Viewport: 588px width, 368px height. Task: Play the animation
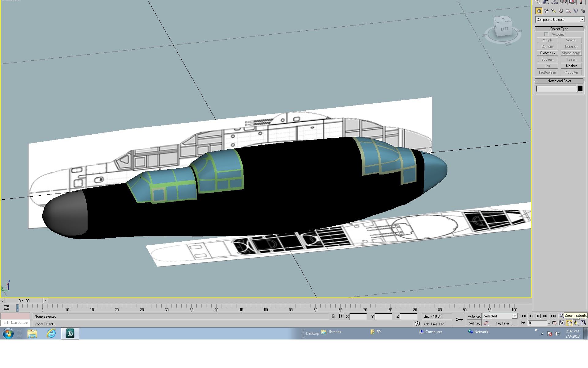pos(538,316)
